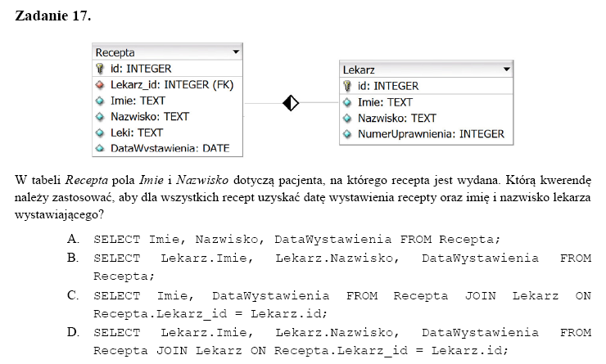The image size is (606, 364).
Task: Select answer letter B
Action: point(74,258)
